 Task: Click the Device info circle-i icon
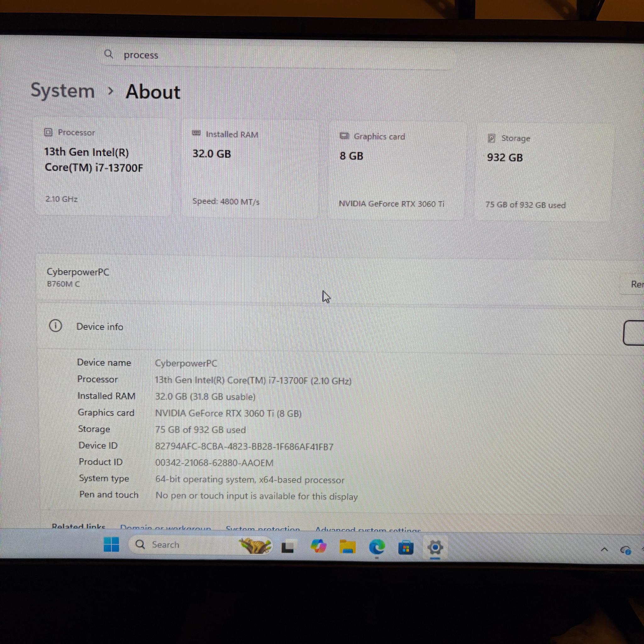point(55,325)
